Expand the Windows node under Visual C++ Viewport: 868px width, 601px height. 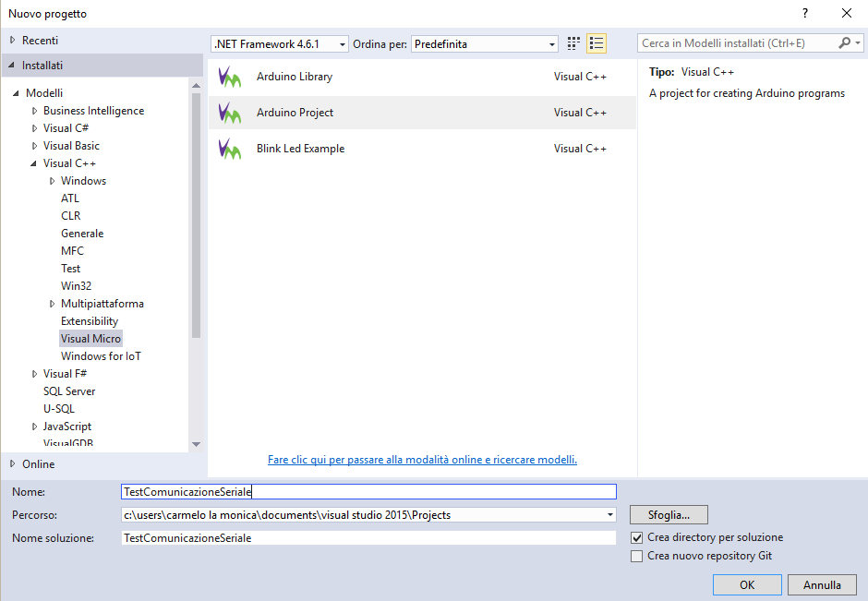coord(52,181)
